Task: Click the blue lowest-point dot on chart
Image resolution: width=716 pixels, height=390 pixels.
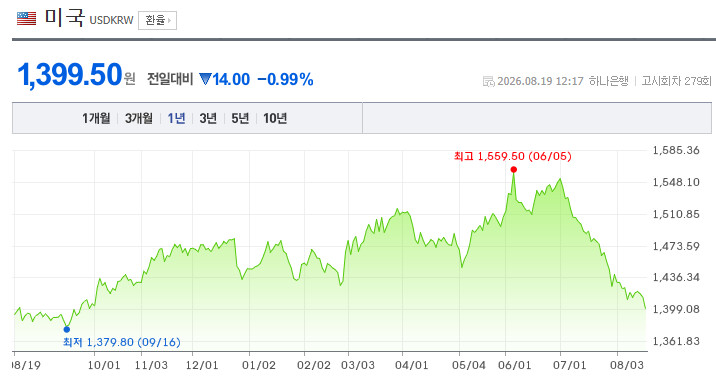Action: click(67, 329)
